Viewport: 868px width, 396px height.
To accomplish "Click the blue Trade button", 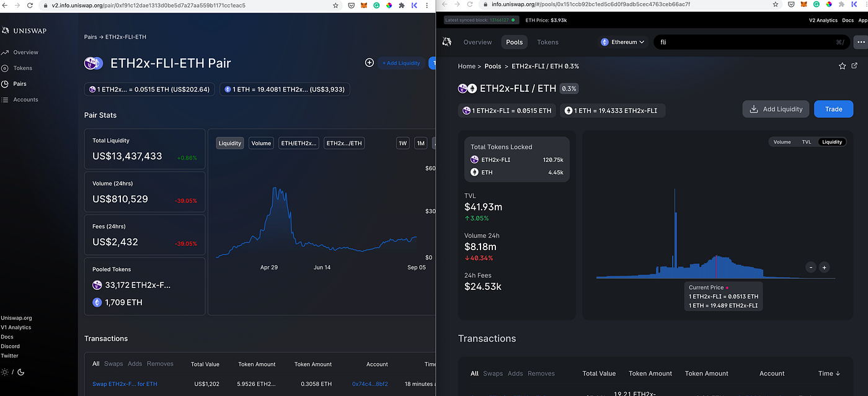I will tap(833, 109).
